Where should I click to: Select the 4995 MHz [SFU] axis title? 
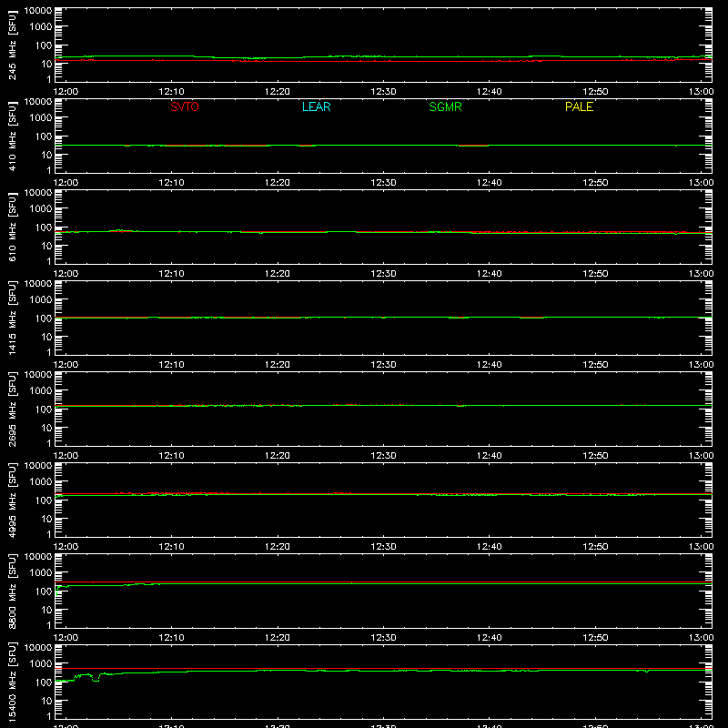13,500
